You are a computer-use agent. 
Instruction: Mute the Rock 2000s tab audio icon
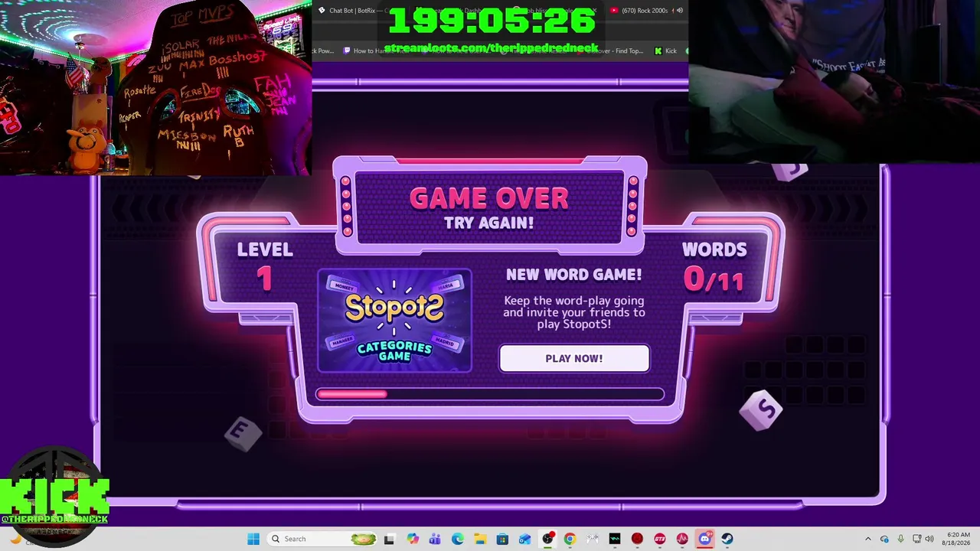coord(679,11)
